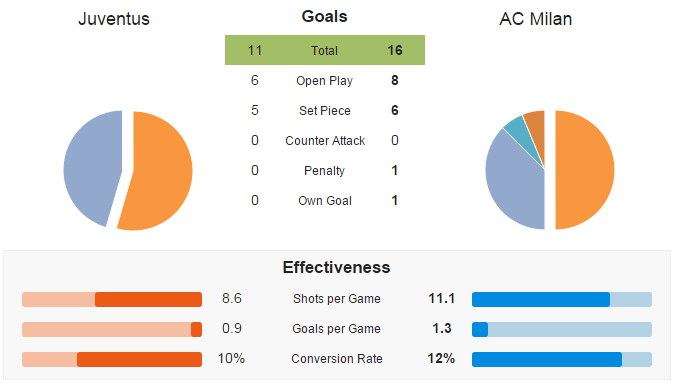Screen dimensions: 676x389
Task: Click the green Total goals row
Action: pos(325,50)
